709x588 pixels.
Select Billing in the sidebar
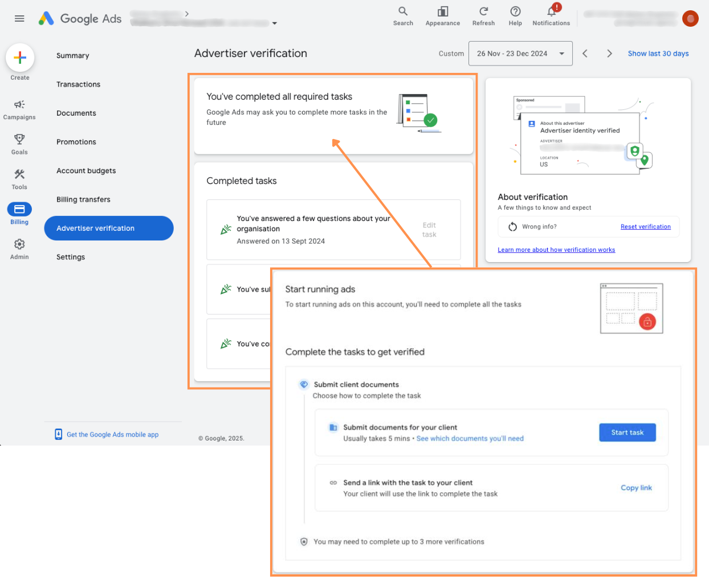(x=19, y=214)
